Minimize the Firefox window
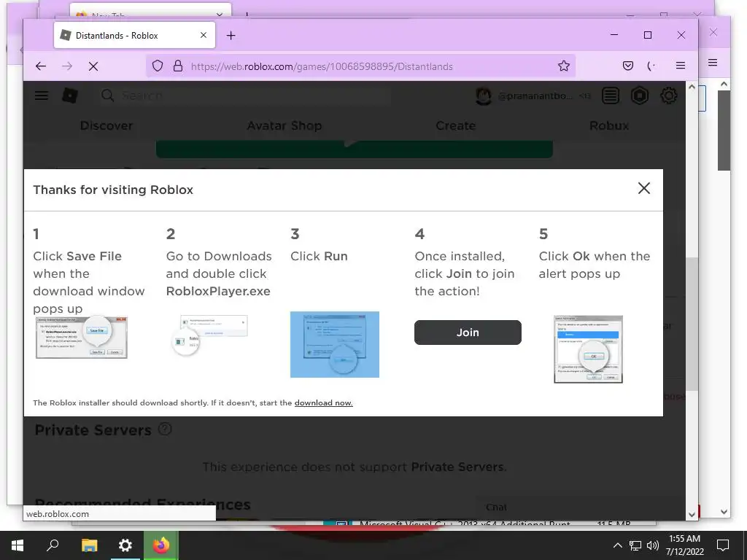747x560 pixels. [614, 35]
